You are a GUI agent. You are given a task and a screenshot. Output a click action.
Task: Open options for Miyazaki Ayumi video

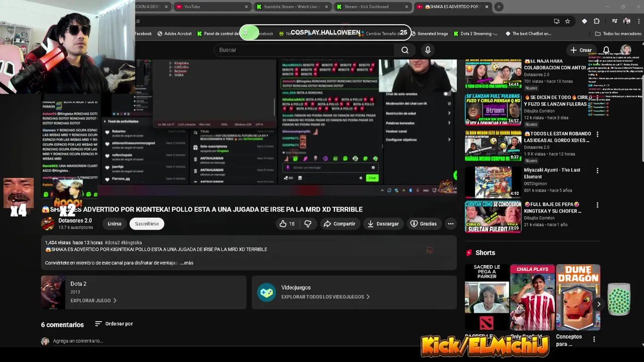pyautogui.click(x=597, y=170)
